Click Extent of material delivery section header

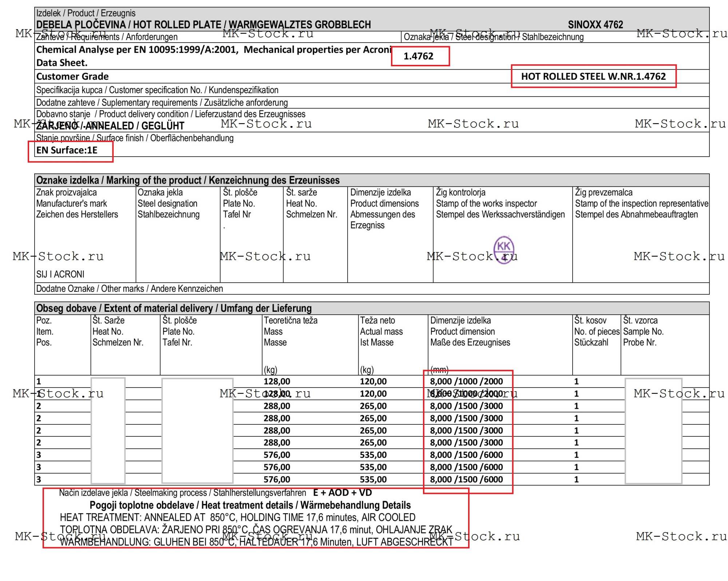(174, 309)
